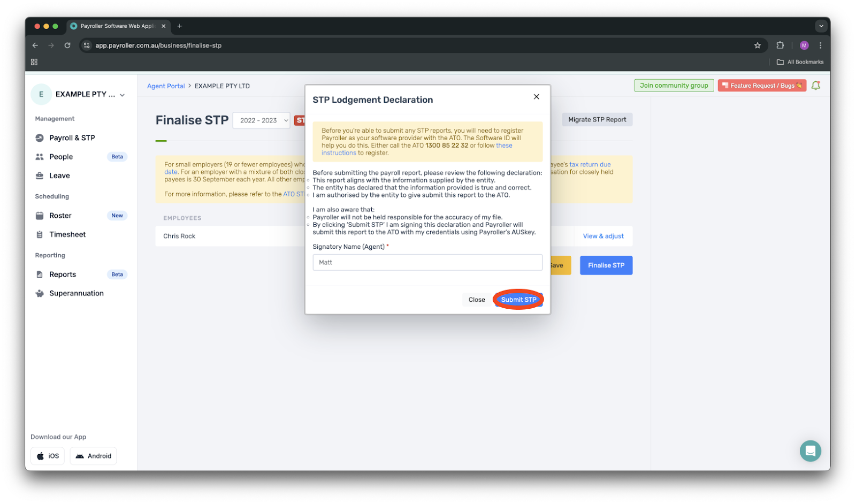This screenshot has height=504, width=856.
Task: Click the EXAMPLE PTY business avatar
Action: pyautogui.click(x=41, y=94)
